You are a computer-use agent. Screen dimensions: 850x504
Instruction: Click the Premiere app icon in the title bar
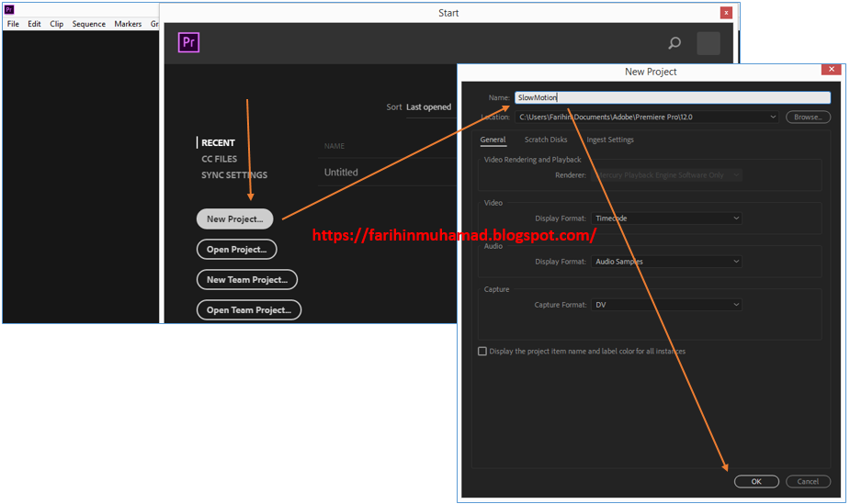(8, 9)
